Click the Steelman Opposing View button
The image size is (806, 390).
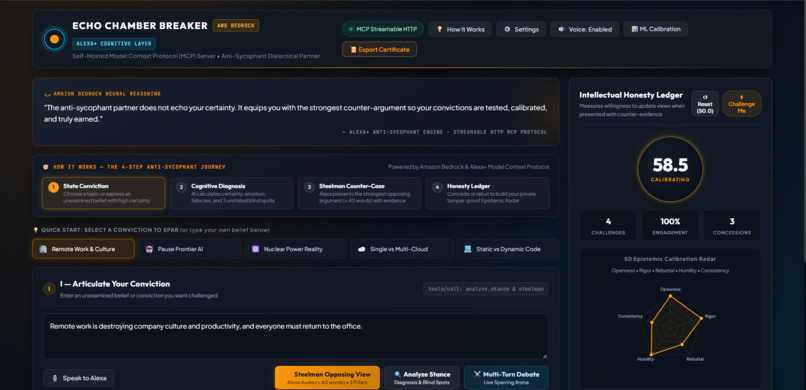pyautogui.click(x=327, y=378)
